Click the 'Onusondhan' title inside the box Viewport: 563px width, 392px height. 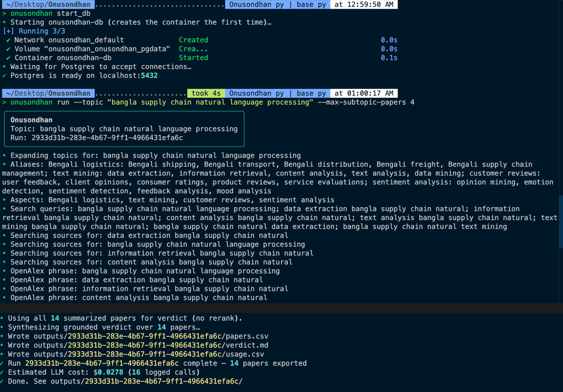tap(32, 120)
